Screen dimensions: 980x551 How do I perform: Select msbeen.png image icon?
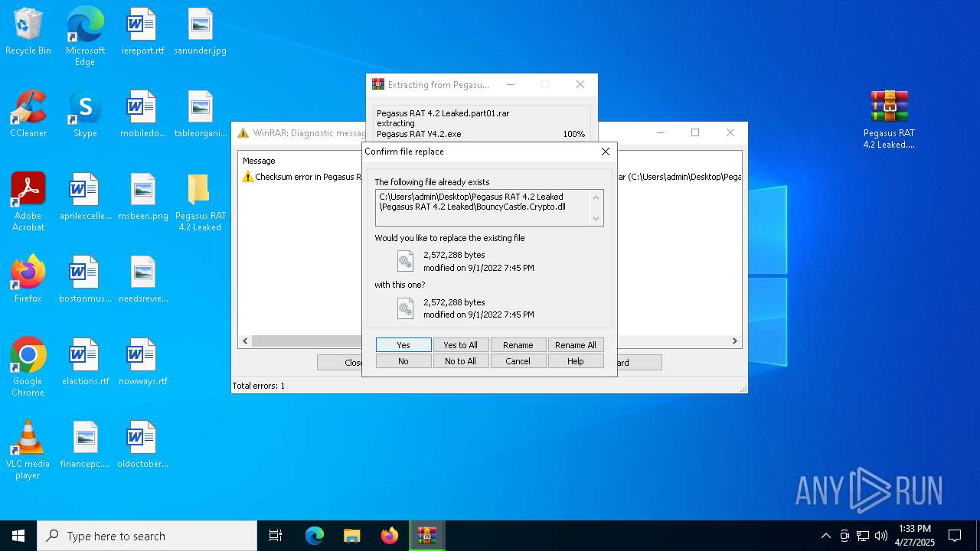coord(142,197)
